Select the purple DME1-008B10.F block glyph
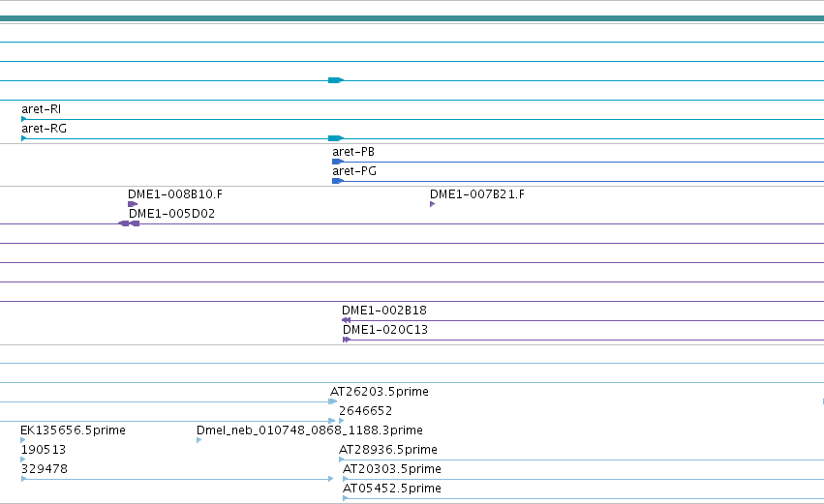This screenshot has height=504, width=824. point(133,204)
